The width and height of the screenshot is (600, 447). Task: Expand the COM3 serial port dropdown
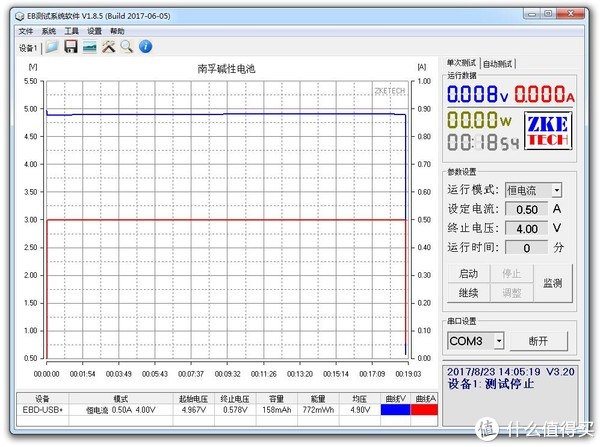499,341
